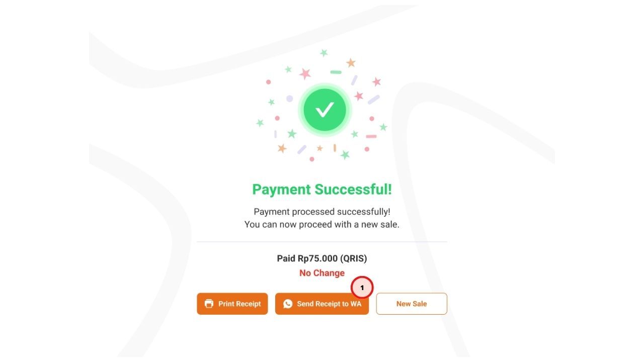This screenshot has height=362, width=644.
Task: Click the printer icon on Print Receipt
Action: click(x=209, y=304)
